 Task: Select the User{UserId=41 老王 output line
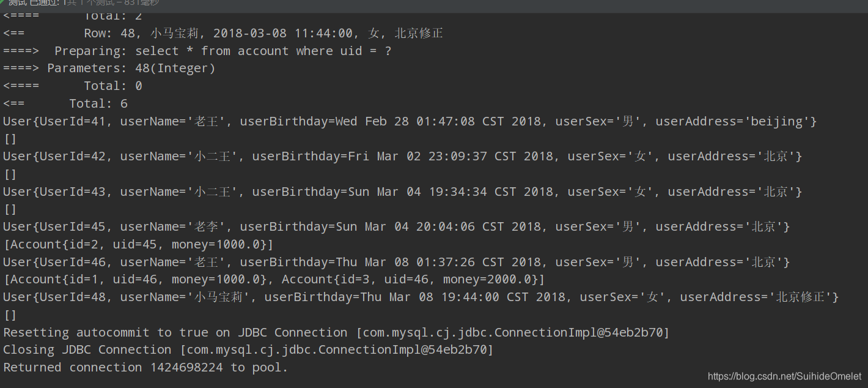point(410,121)
